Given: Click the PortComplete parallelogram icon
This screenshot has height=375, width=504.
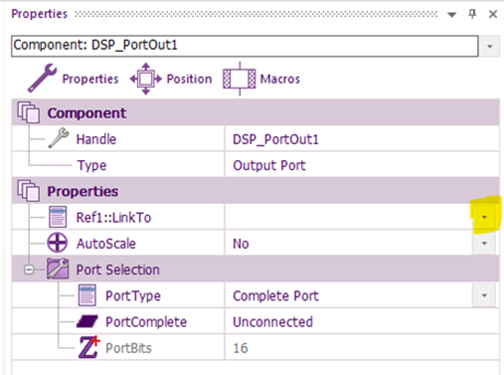Looking at the screenshot, I should click(x=87, y=321).
